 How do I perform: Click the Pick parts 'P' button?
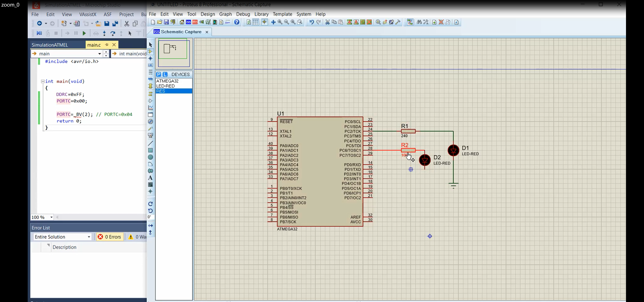click(158, 74)
